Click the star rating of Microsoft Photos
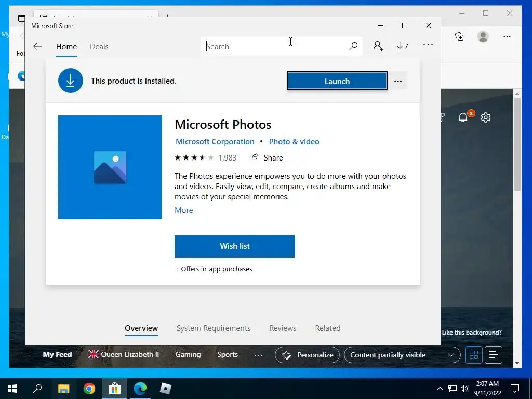 click(x=194, y=157)
